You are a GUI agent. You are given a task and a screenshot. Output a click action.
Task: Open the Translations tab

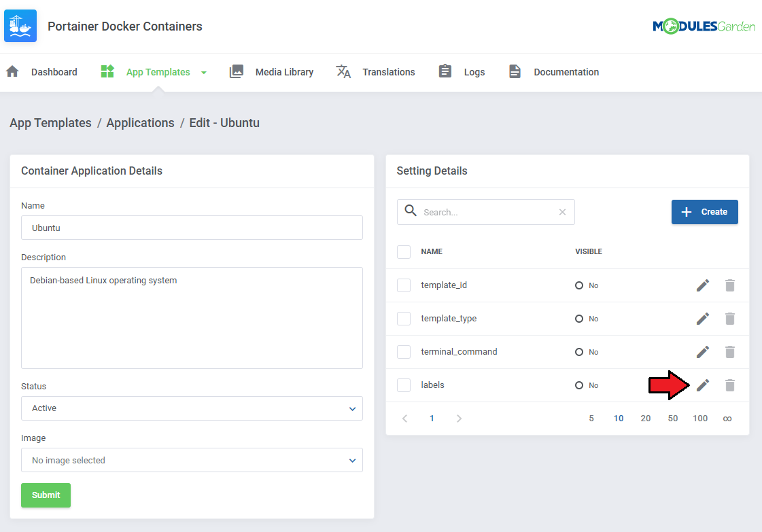coord(389,72)
